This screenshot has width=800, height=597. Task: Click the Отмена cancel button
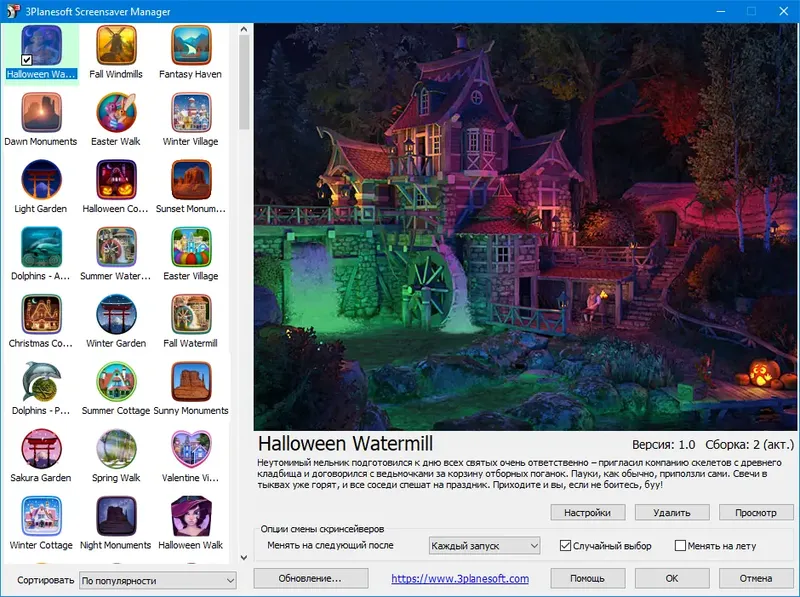pyautogui.click(x=756, y=578)
